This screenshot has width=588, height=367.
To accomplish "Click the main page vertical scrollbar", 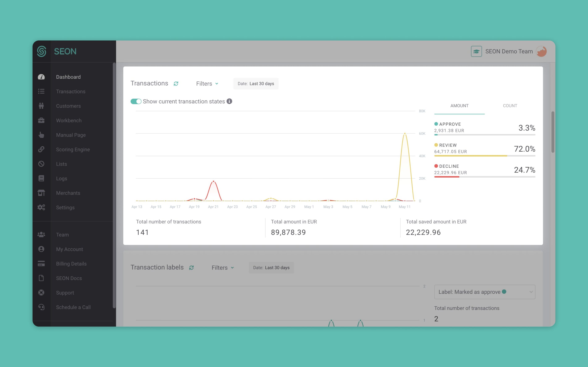I will pos(553,132).
